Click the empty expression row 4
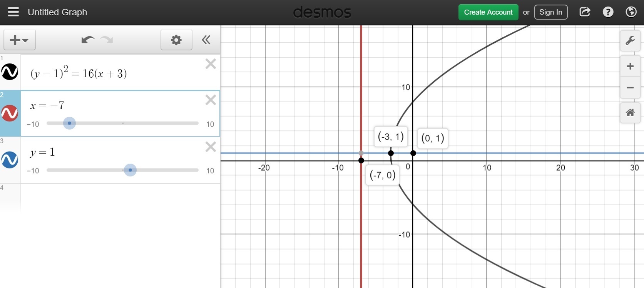 (120, 197)
